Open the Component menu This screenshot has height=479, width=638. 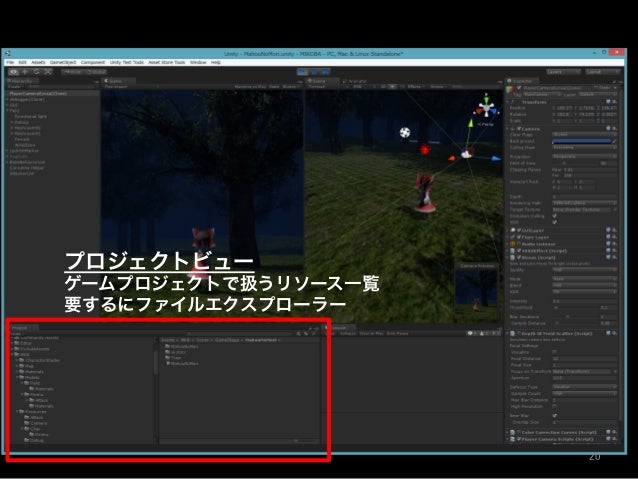pyautogui.click(x=93, y=62)
